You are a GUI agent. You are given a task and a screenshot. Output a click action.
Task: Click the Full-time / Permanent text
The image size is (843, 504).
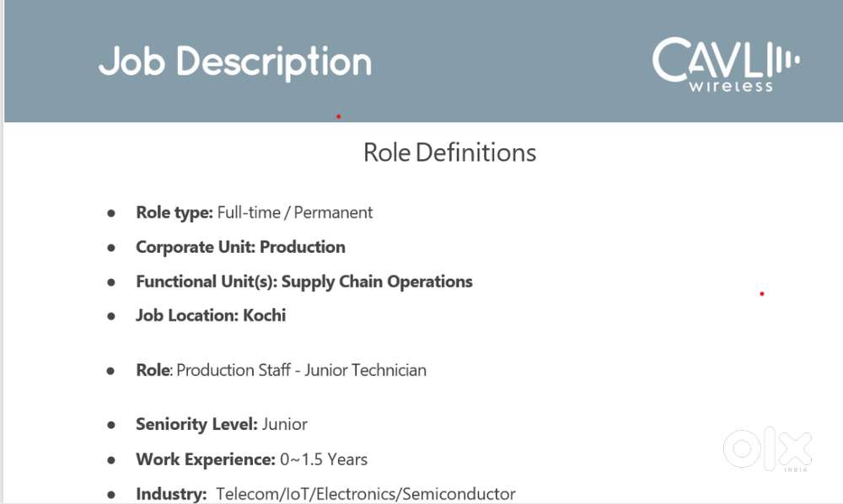click(295, 212)
